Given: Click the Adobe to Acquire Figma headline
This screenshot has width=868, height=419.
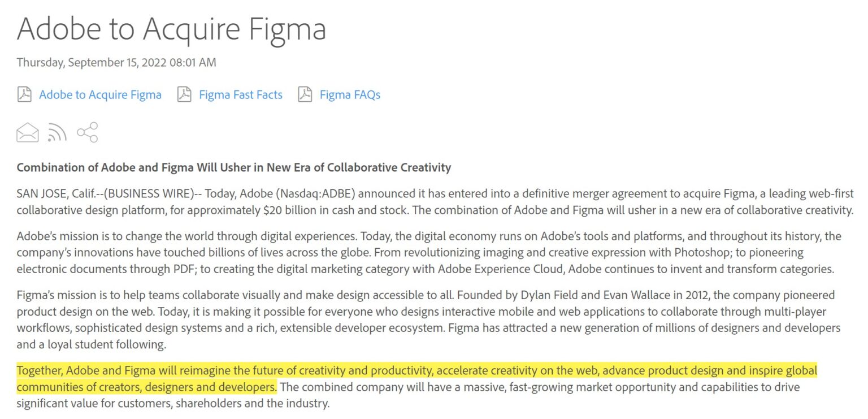Looking at the screenshot, I should tap(172, 28).
